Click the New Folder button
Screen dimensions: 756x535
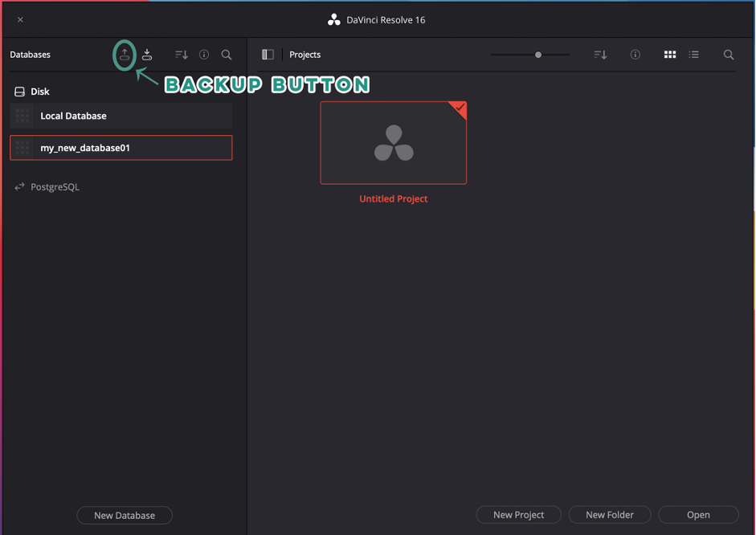610,515
